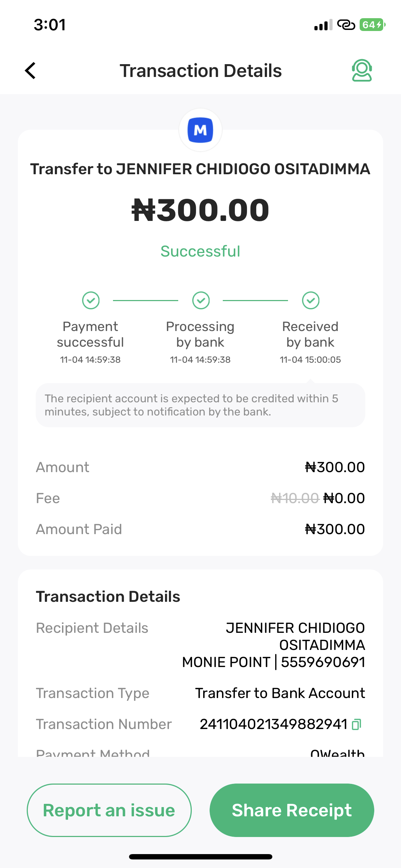The height and width of the screenshot is (868, 401).
Task: Tap the ₦300.00 headline amount
Action: pos(200,210)
